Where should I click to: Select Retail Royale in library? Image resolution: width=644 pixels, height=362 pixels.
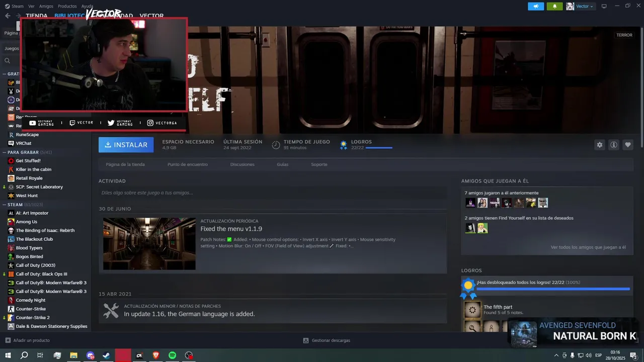pyautogui.click(x=29, y=178)
